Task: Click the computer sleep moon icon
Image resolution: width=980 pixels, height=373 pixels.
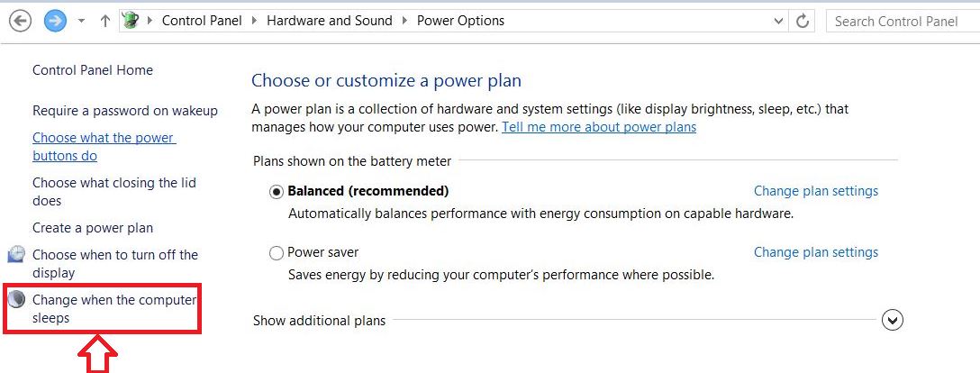Action: pos(16,300)
